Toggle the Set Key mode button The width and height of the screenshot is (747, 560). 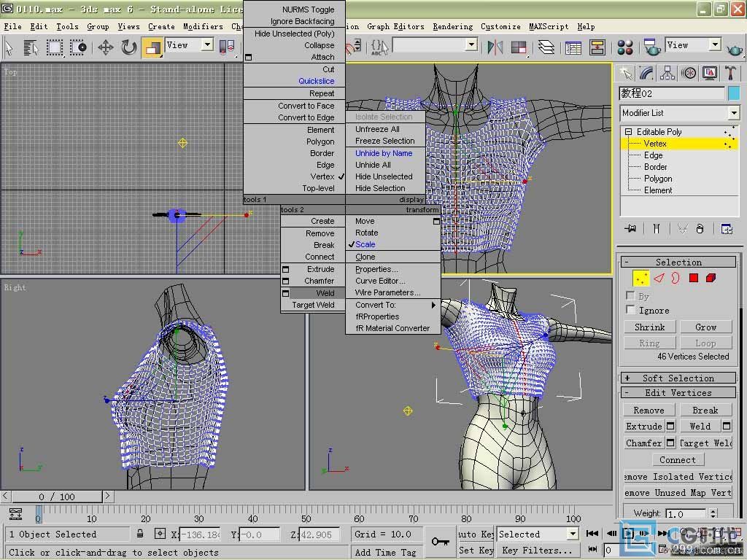(476, 550)
